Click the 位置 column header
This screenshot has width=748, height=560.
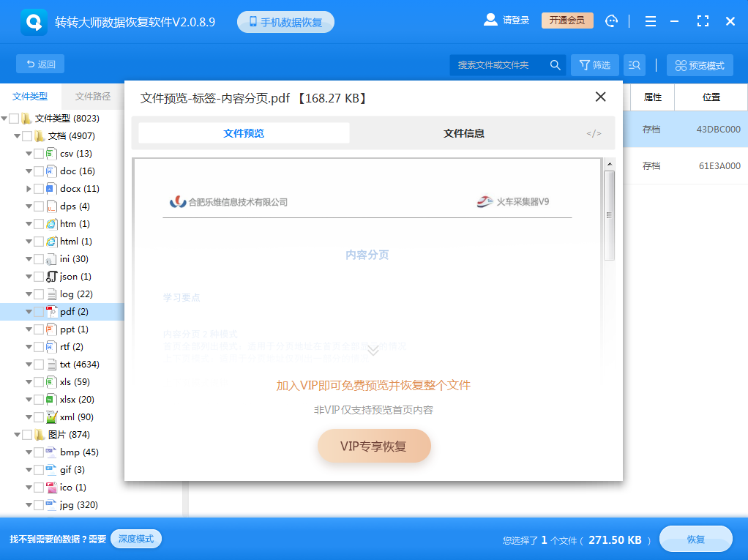point(711,97)
